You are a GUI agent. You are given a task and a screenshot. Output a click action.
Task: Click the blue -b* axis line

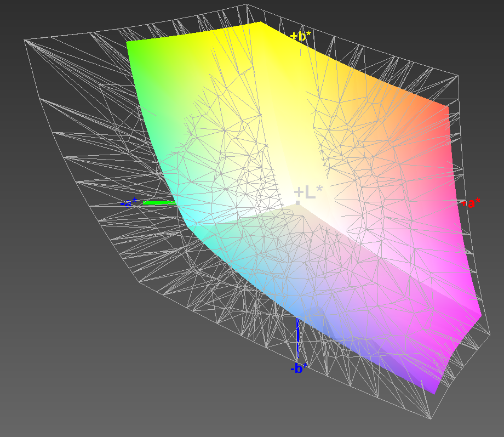[298, 338]
